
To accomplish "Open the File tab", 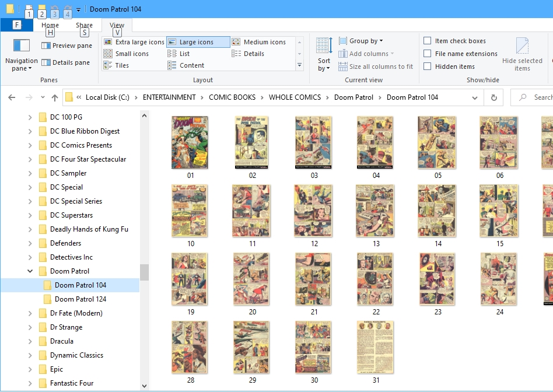I will point(16,25).
